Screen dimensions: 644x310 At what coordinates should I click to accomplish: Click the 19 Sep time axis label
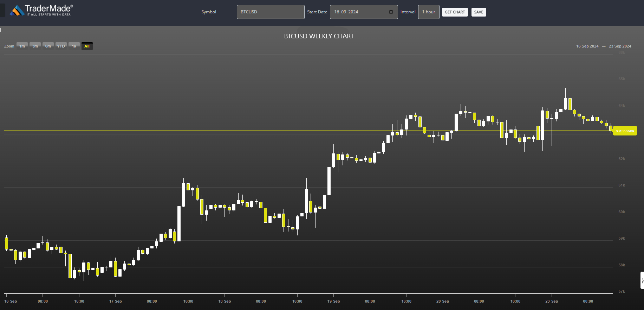tap(333, 301)
